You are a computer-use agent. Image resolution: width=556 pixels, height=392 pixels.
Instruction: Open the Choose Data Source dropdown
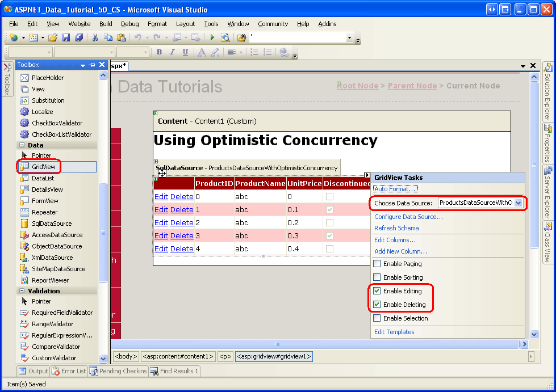(x=518, y=203)
